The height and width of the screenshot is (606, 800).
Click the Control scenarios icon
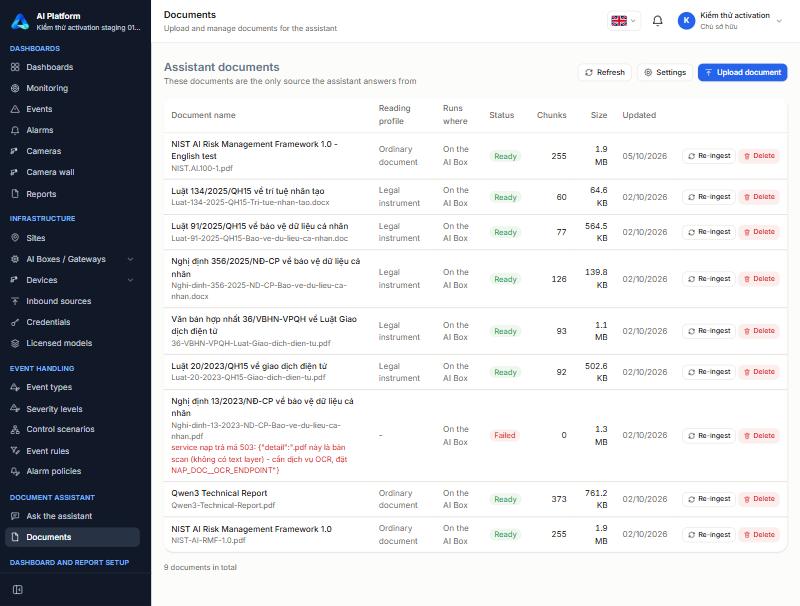15,429
